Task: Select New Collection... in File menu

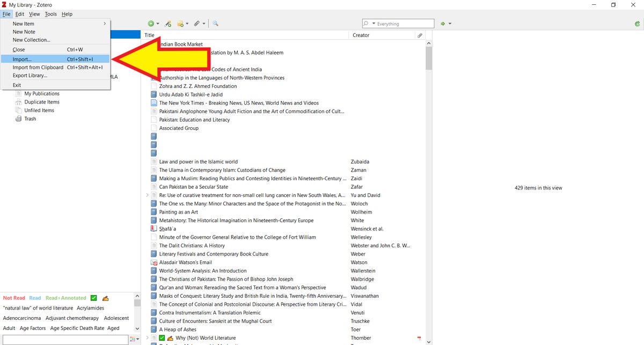Action: point(55,40)
